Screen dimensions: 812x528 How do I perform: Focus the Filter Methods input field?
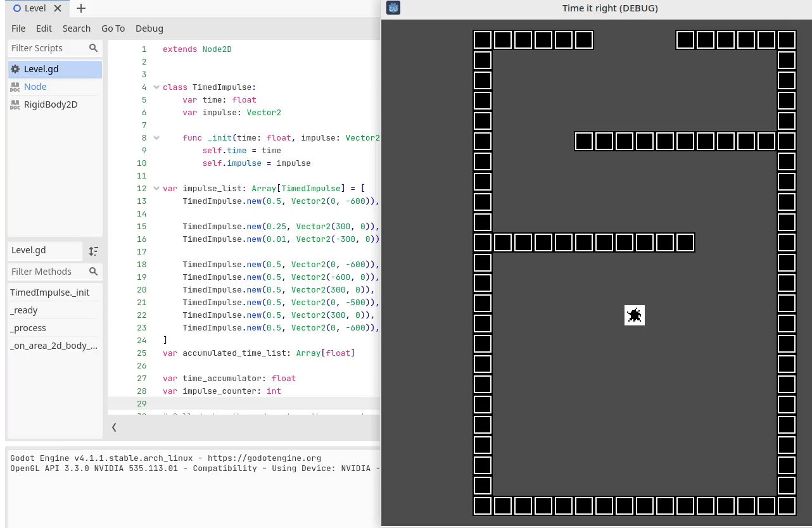tap(54, 272)
